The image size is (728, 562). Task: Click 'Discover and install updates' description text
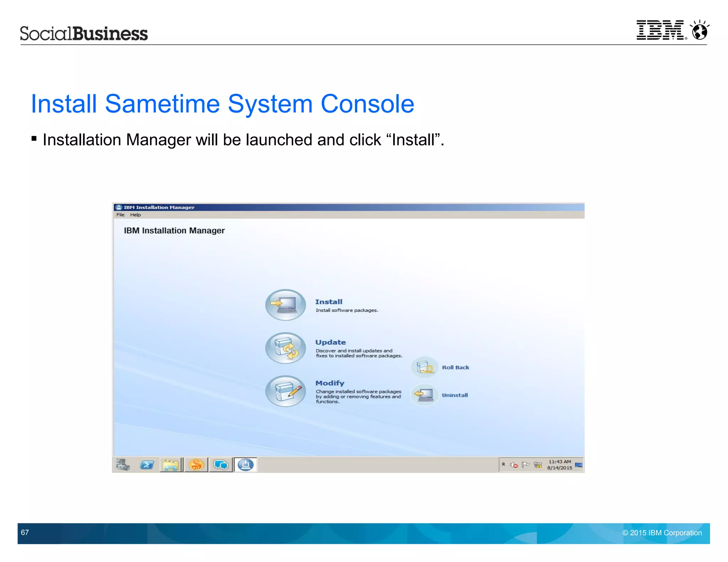point(359,353)
